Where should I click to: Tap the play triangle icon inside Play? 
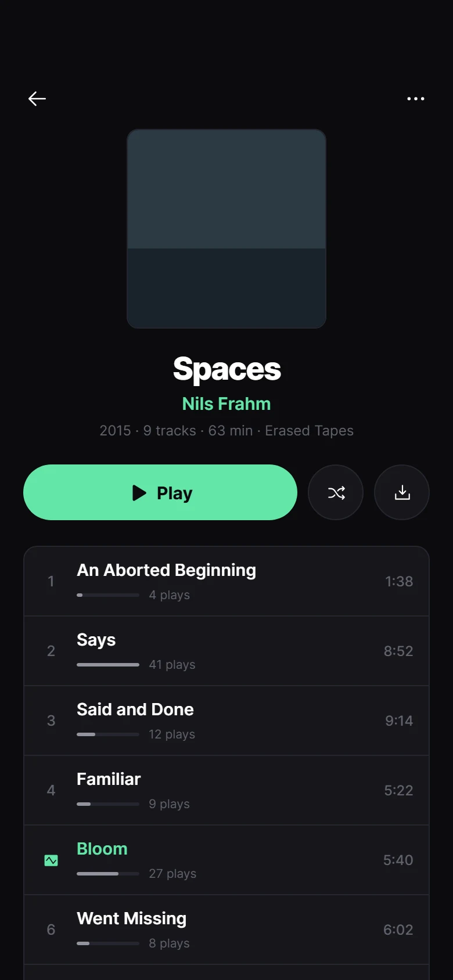(139, 493)
